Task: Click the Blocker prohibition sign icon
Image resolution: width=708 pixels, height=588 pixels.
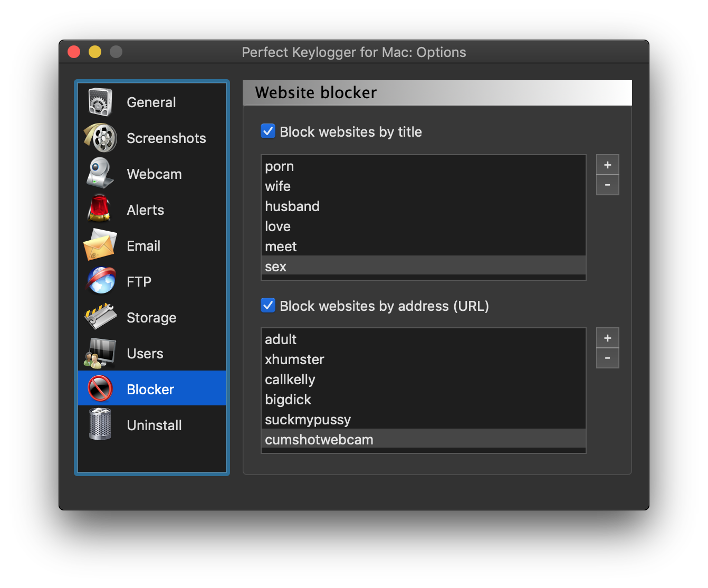Action: 100,388
